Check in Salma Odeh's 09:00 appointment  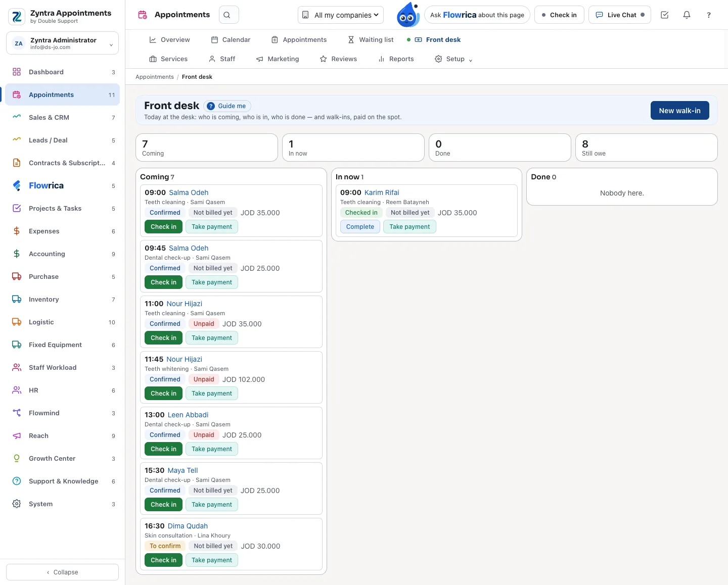pyautogui.click(x=163, y=227)
